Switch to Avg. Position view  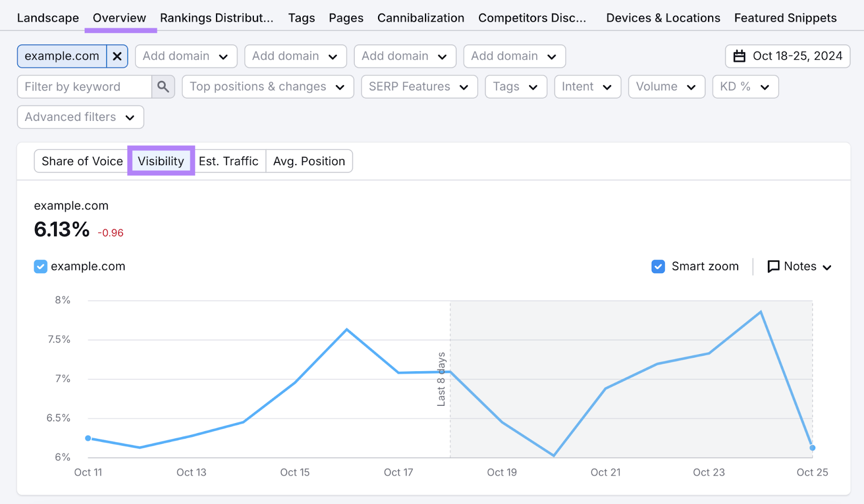click(x=309, y=161)
